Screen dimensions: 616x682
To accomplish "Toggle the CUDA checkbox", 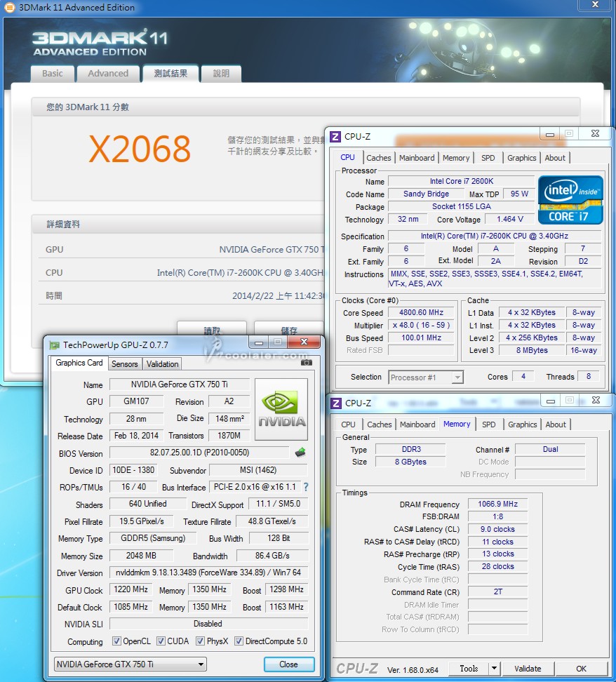I will (x=161, y=641).
